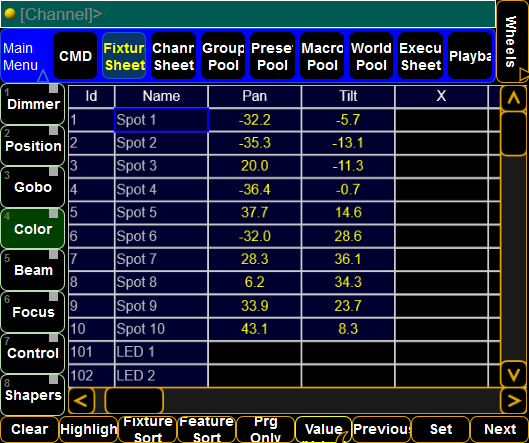
Task: Toggle the Dimmer feature indicator square
Action: point(54,88)
